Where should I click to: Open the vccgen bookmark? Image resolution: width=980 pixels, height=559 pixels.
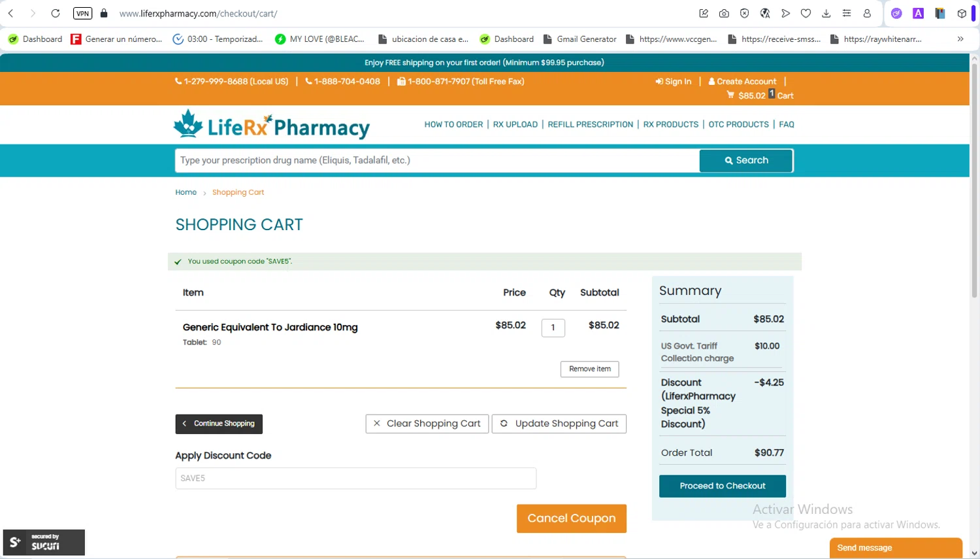(672, 39)
